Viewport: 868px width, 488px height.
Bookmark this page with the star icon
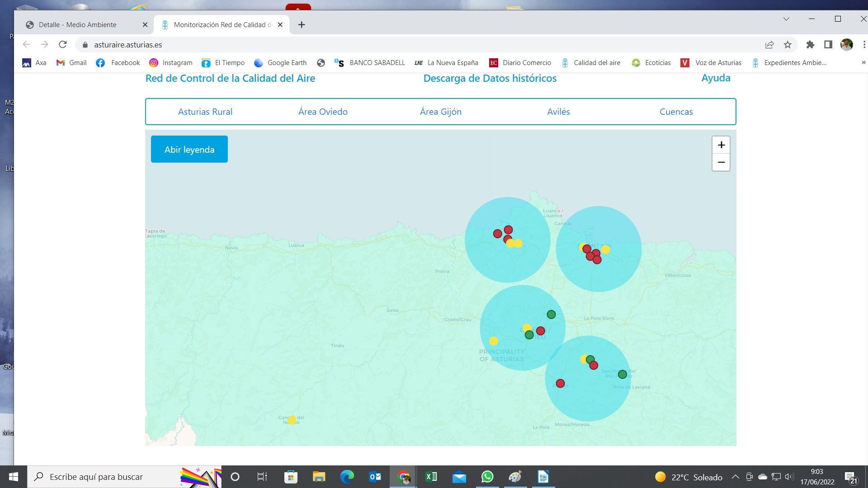click(x=788, y=44)
